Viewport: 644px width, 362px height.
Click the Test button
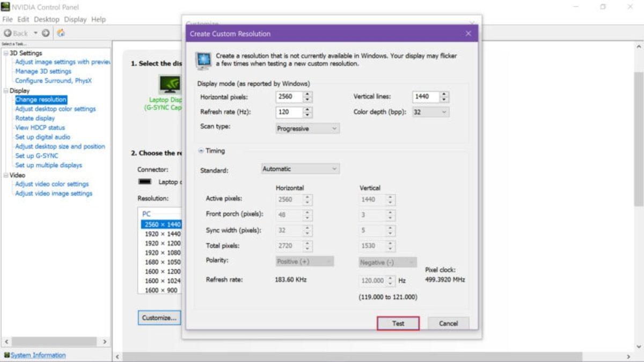coord(398,323)
